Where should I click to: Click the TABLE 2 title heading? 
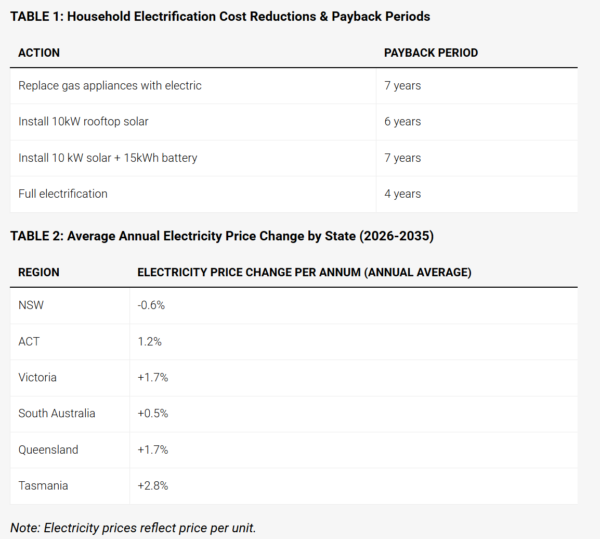point(222,236)
